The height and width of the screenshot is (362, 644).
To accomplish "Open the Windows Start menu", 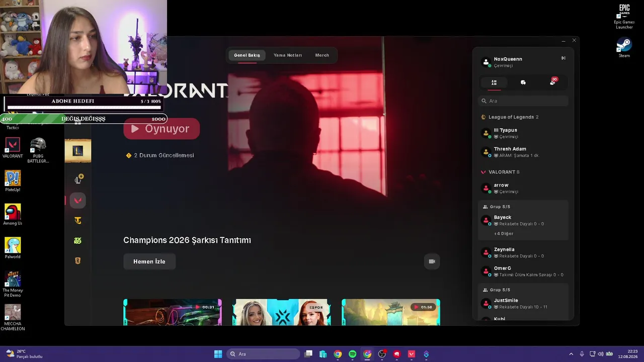I will (x=218, y=354).
